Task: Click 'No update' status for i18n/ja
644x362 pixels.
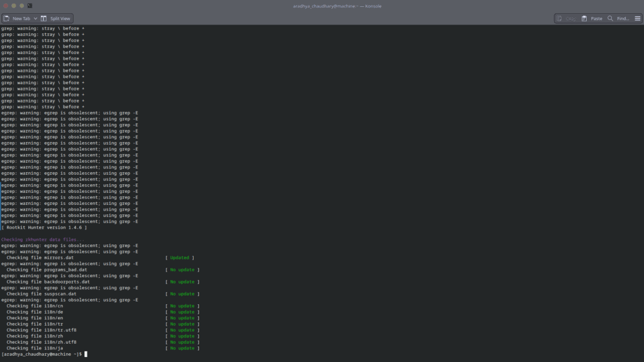Action: pos(182,348)
